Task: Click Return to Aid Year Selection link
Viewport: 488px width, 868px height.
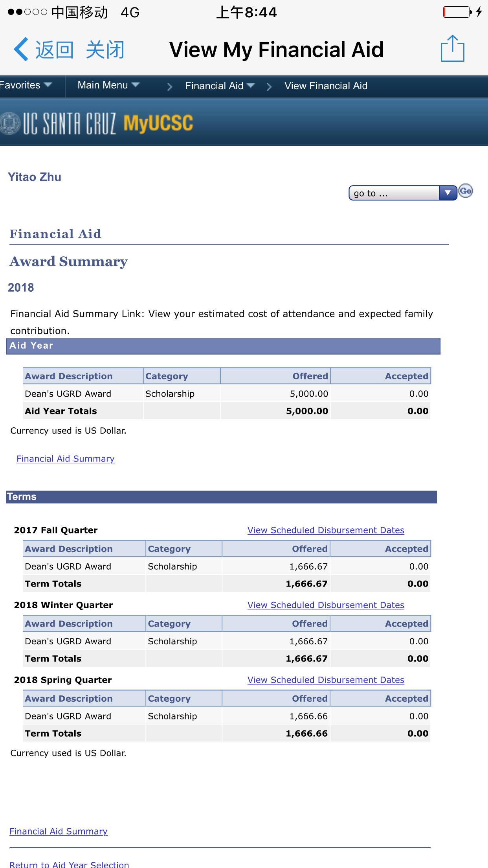Action: [x=69, y=864]
